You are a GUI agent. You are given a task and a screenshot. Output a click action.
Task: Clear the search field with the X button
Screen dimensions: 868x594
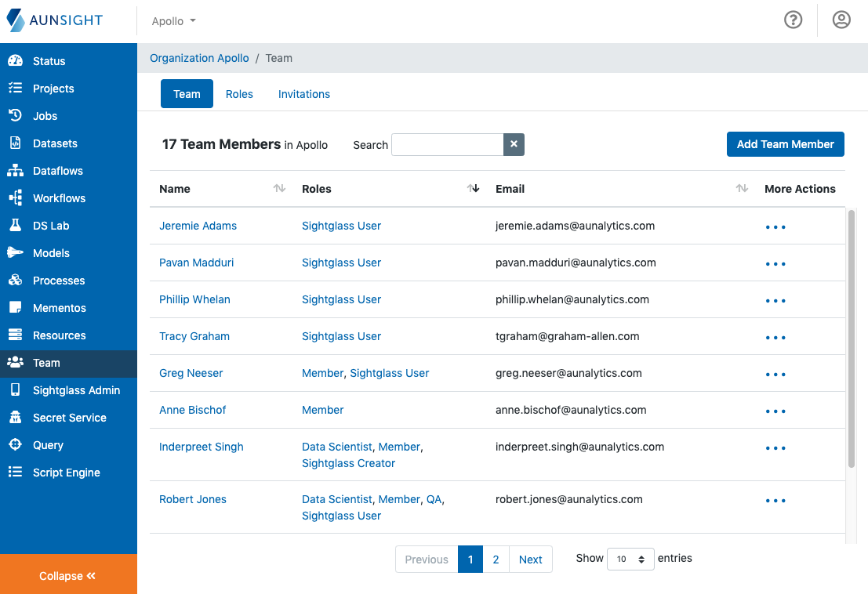[513, 144]
